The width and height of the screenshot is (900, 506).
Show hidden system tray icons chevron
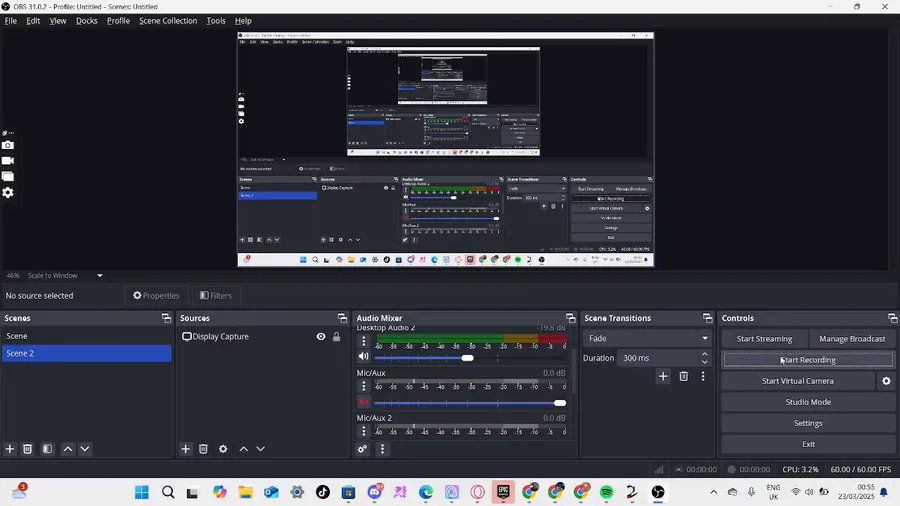point(713,492)
